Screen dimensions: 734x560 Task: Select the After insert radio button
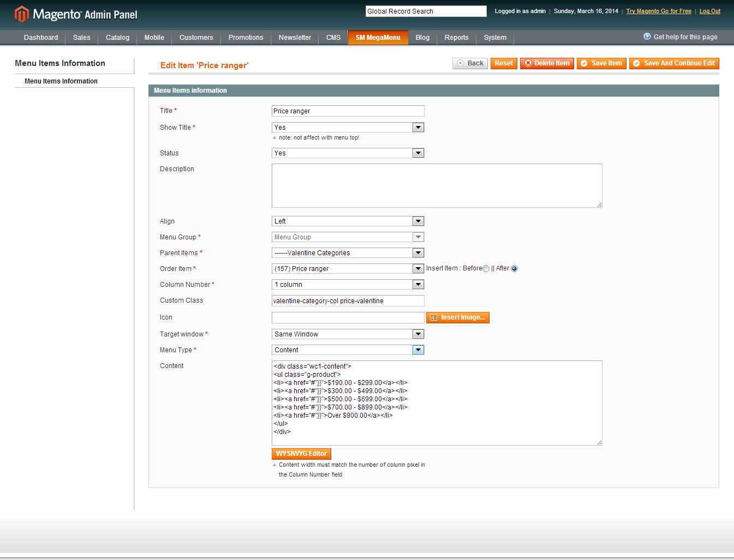point(514,269)
